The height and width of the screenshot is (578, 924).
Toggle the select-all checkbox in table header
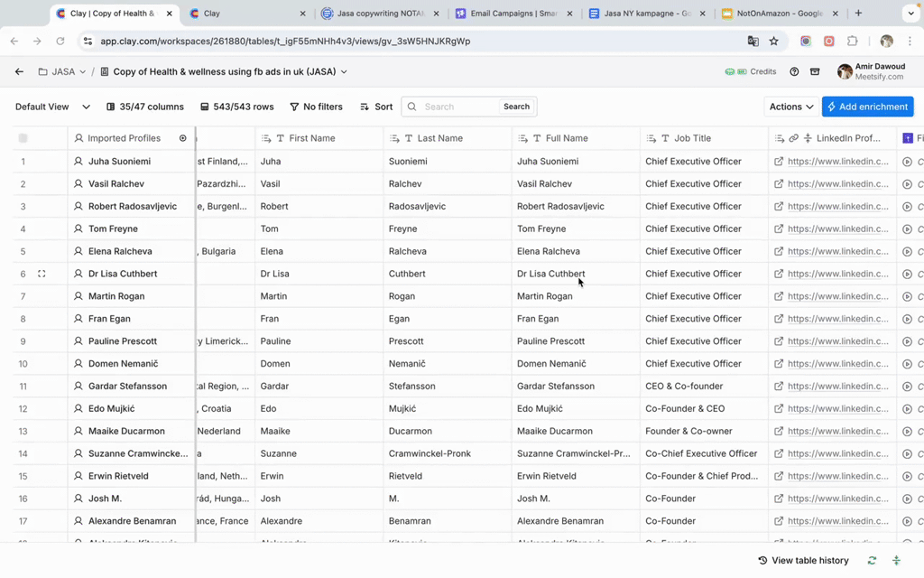23,138
